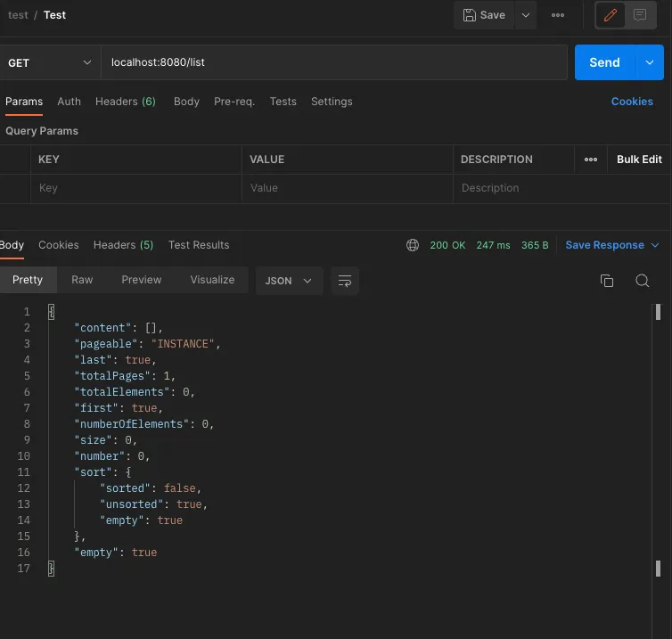The height and width of the screenshot is (639, 672).
Task: Expand the Save Response menu
Action: click(x=612, y=245)
